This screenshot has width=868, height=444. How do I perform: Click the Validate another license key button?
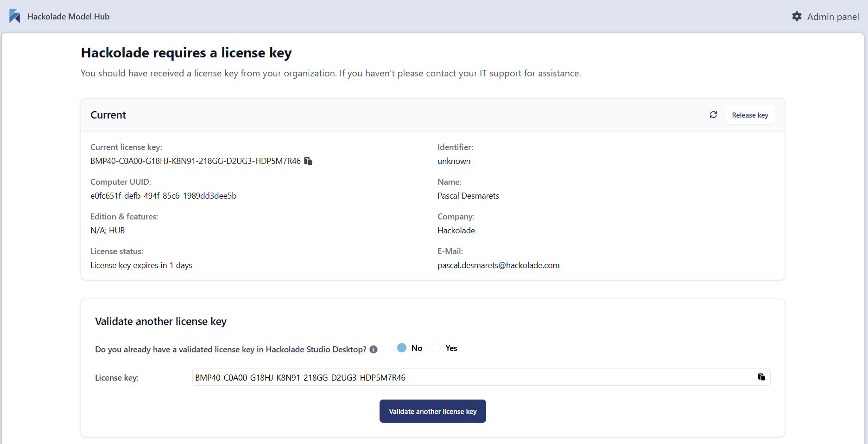pyautogui.click(x=432, y=411)
